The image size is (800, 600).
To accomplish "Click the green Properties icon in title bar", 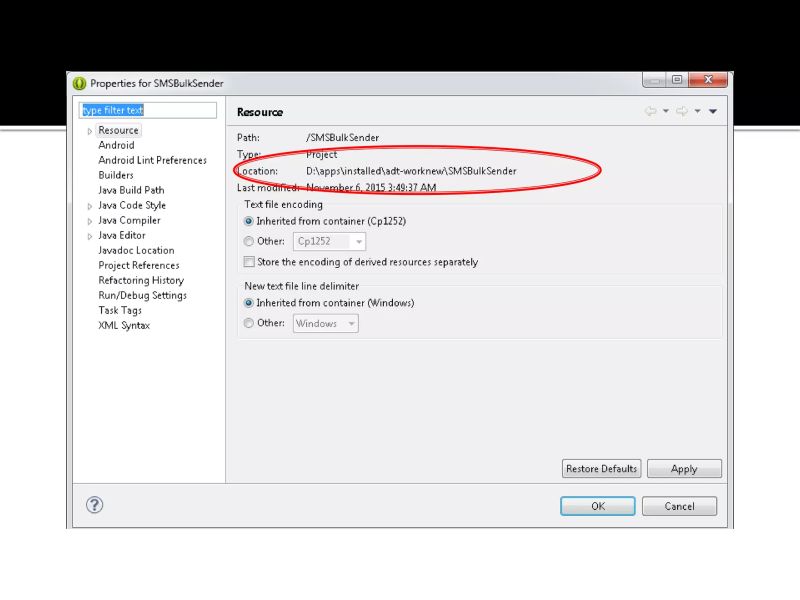I will (79, 83).
